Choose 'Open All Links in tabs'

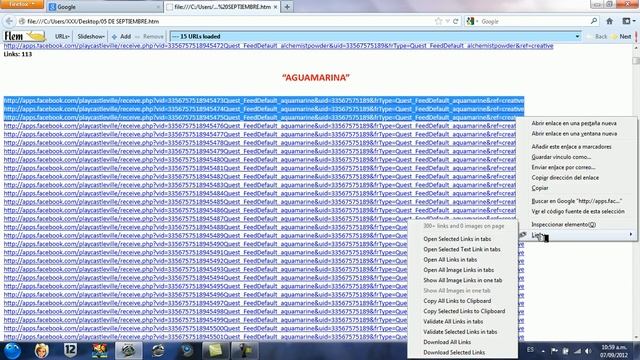click(450, 260)
